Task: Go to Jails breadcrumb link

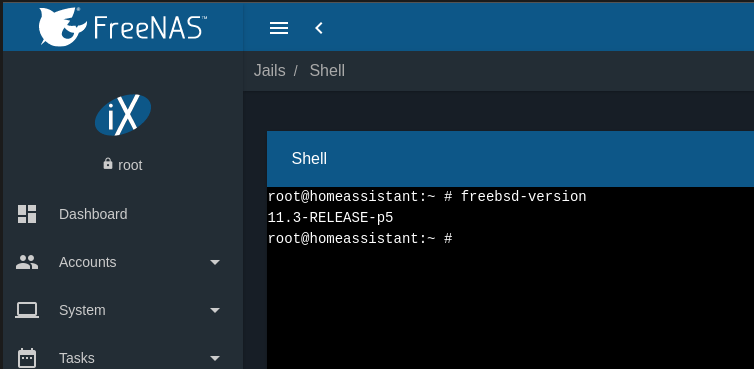Action: 269,71
